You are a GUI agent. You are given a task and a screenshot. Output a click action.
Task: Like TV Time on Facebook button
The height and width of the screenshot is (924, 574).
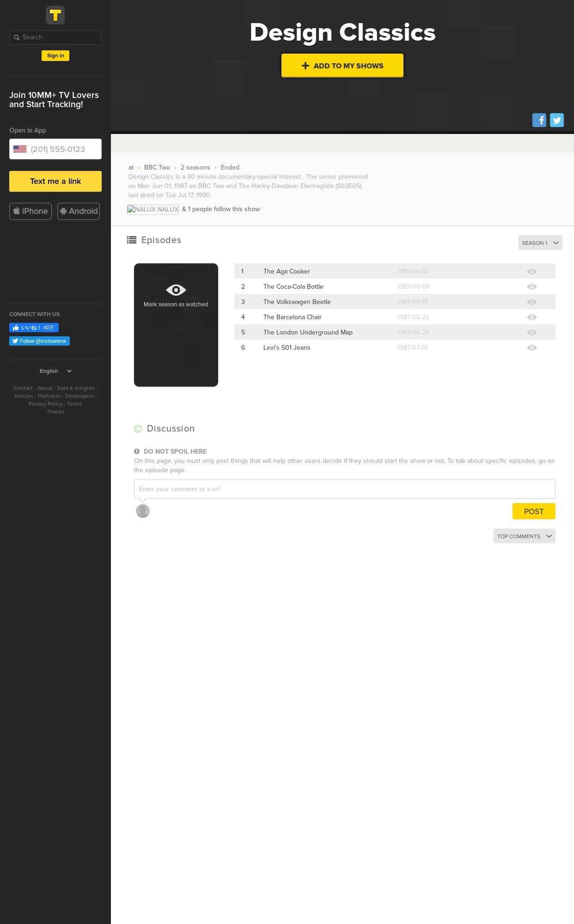[x=34, y=328]
